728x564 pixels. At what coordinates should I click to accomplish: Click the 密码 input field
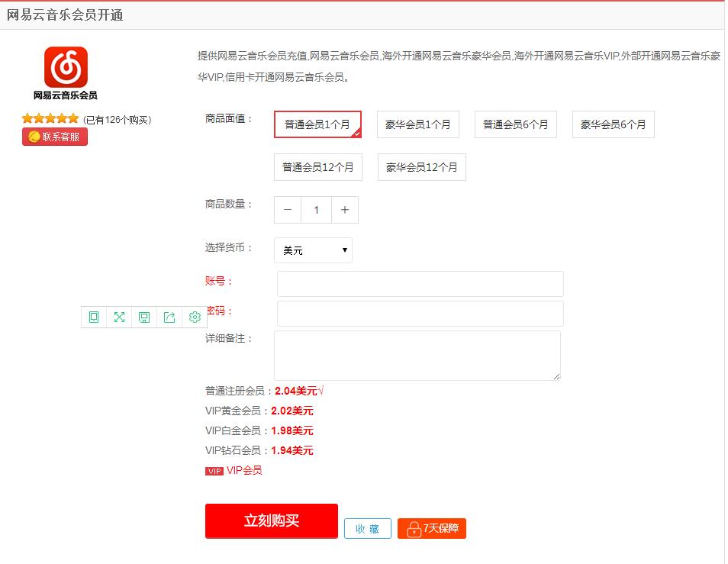pos(420,314)
